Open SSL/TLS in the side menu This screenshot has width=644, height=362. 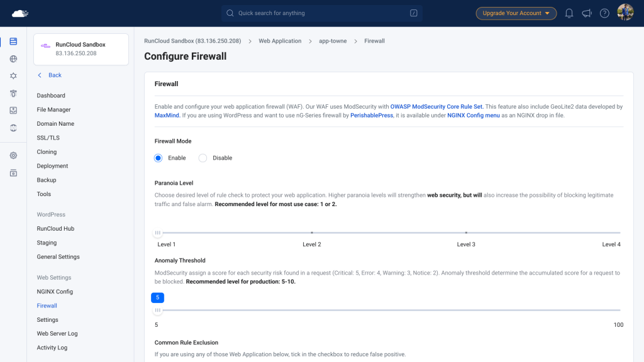coord(48,138)
